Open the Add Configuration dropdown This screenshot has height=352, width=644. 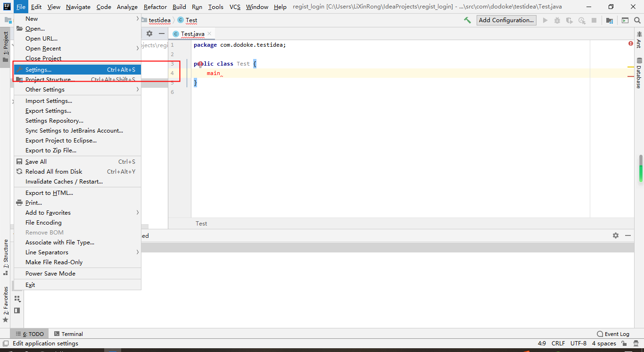coord(506,20)
